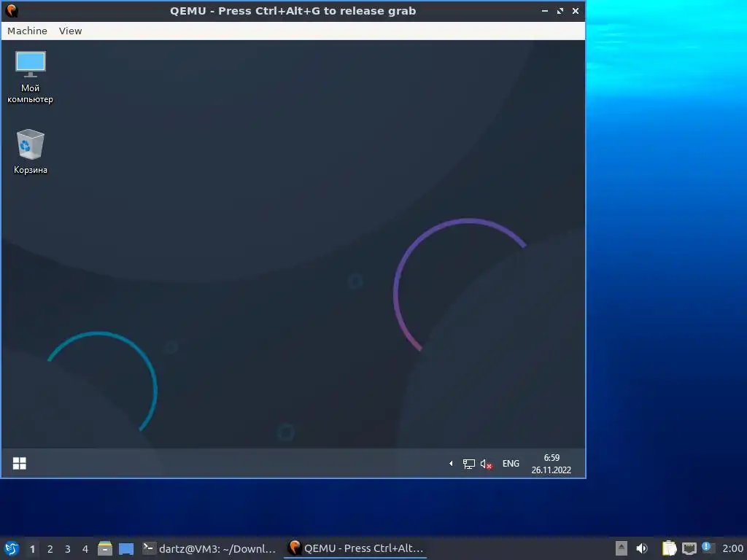Screen dimensions: 747x560
Task: Switch to workspace 3
Action: click(x=68, y=549)
